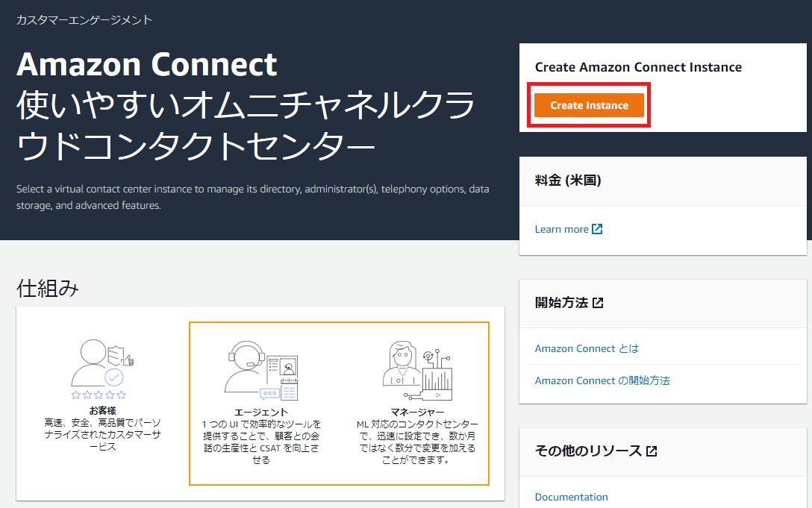812x508 pixels.
Task: Select the お客様 label text
Action: pyautogui.click(x=102, y=410)
